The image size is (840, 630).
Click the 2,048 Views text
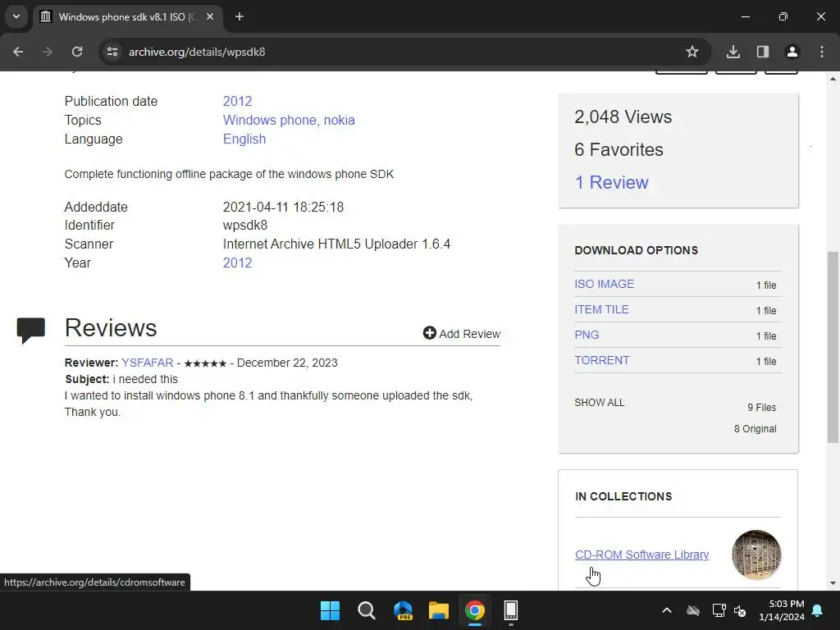623,116
